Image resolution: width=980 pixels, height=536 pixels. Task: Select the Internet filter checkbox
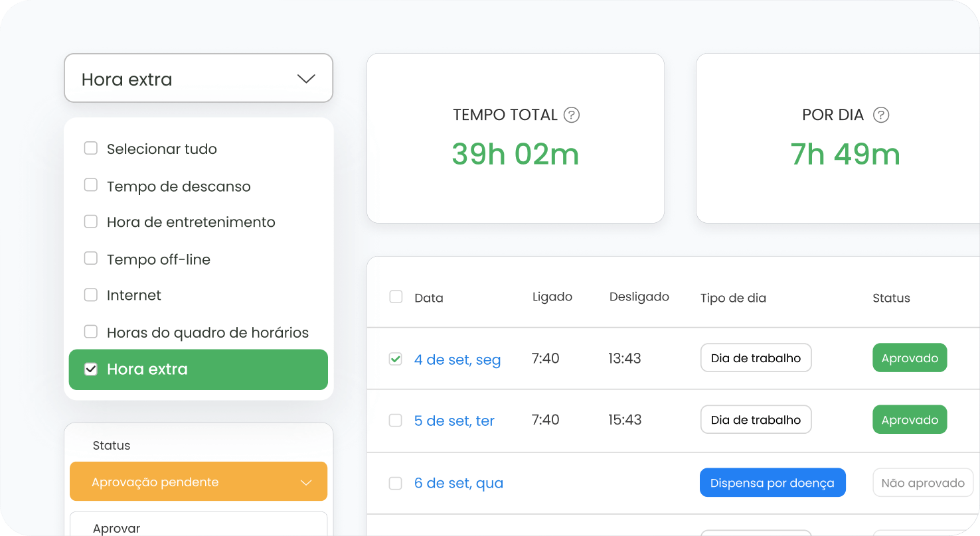point(91,295)
